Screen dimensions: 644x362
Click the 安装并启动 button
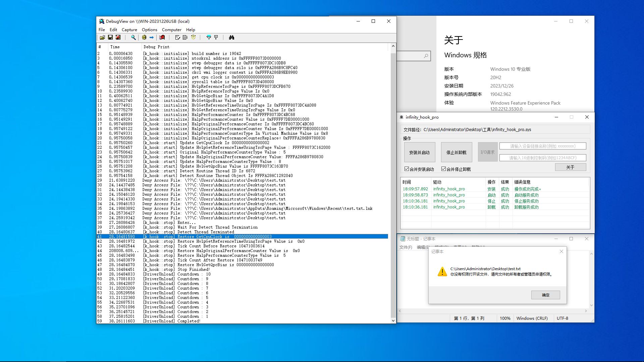(x=419, y=152)
